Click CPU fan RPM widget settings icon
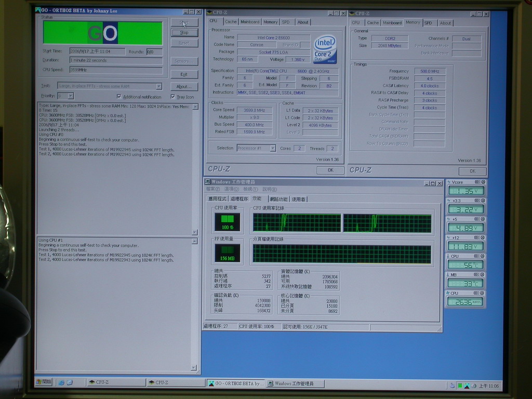Screen dimensions: 532x399 pos(477,293)
